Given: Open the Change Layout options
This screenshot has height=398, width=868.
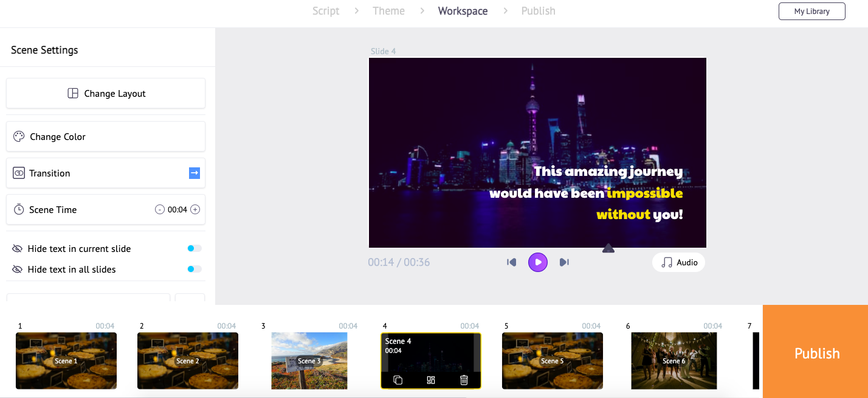Looking at the screenshot, I should 106,94.
